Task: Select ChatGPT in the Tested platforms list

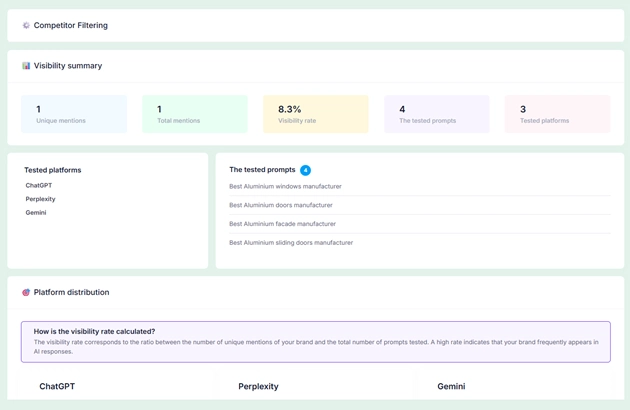Action: point(39,186)
